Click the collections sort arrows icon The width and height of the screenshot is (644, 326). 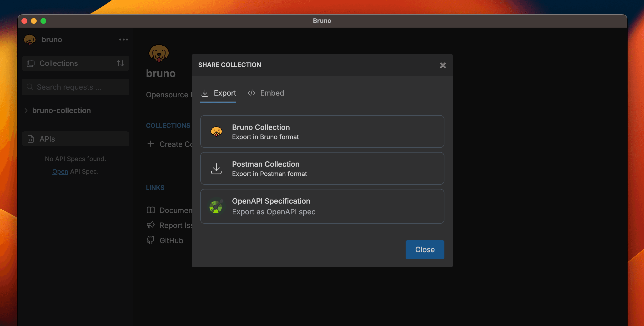(x=120, y=63)
